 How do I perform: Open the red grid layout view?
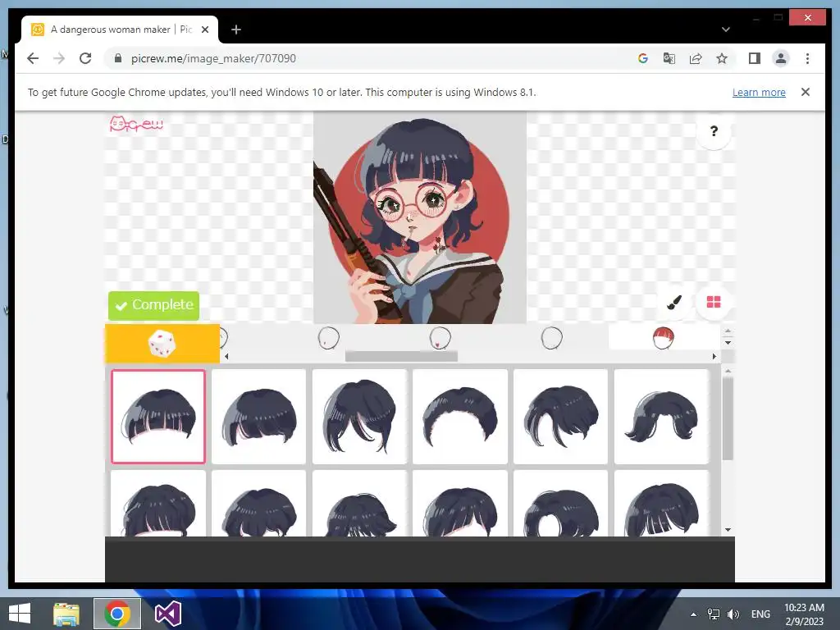point(714,303)
